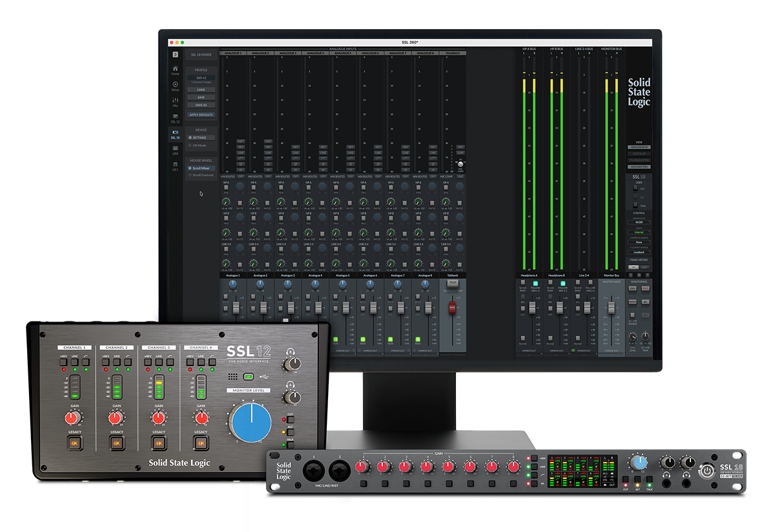Click the Monitor Bus master fader
775x532 pixels.
pos(612,308)
